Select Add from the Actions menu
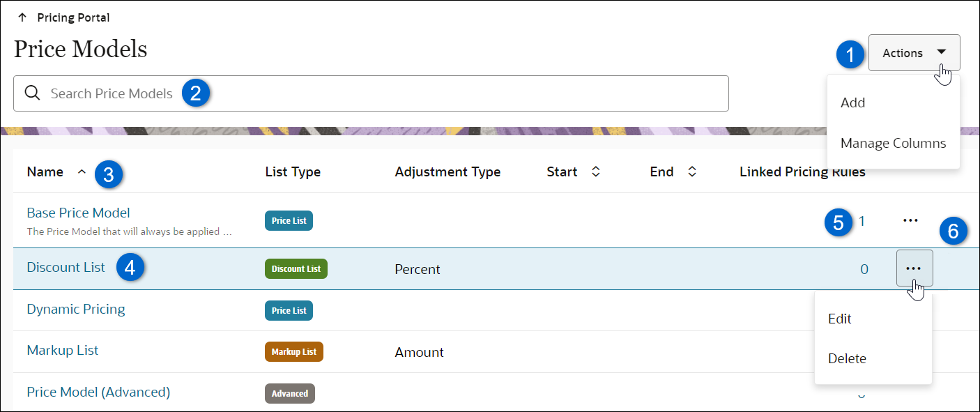980x412 pixels. (x=852, y=102)
